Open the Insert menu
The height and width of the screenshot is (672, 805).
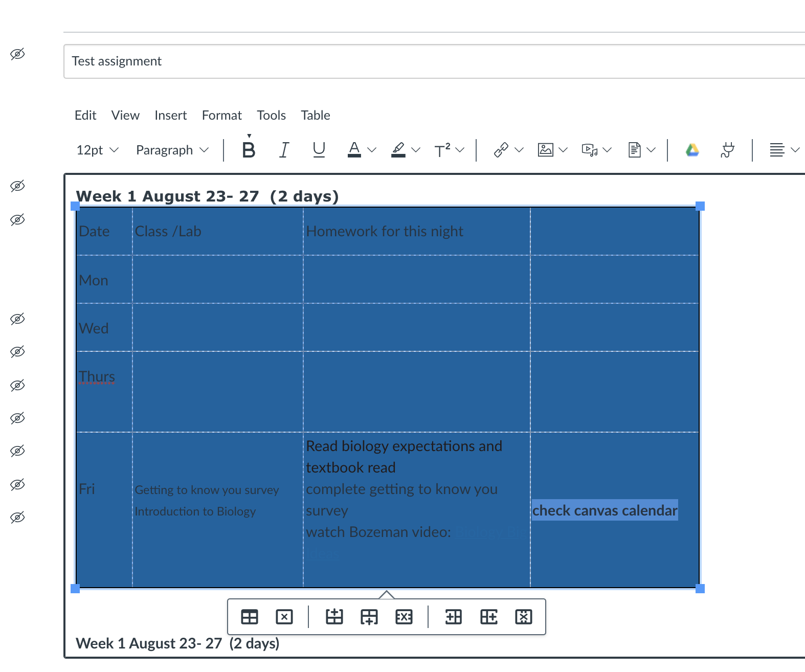pyautogui.click(x=171, y=115)
